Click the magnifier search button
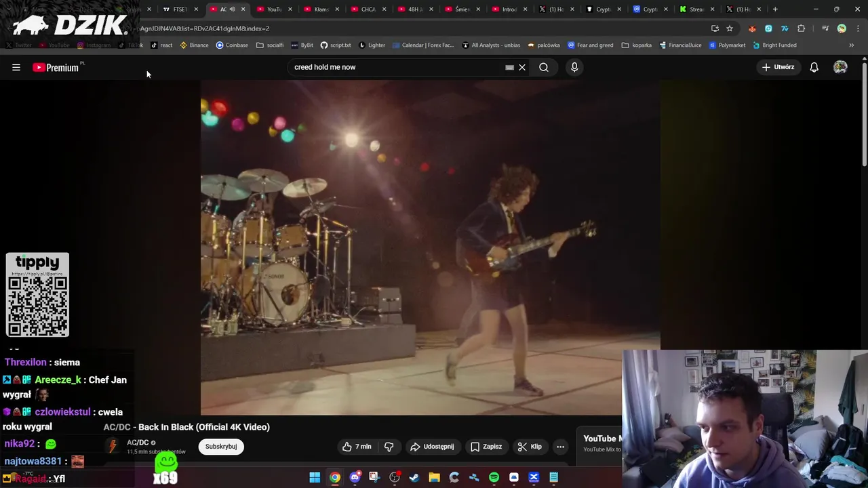The width and height of the screenshot is (868, 488). pyautogui.click(x=544, y=67)
